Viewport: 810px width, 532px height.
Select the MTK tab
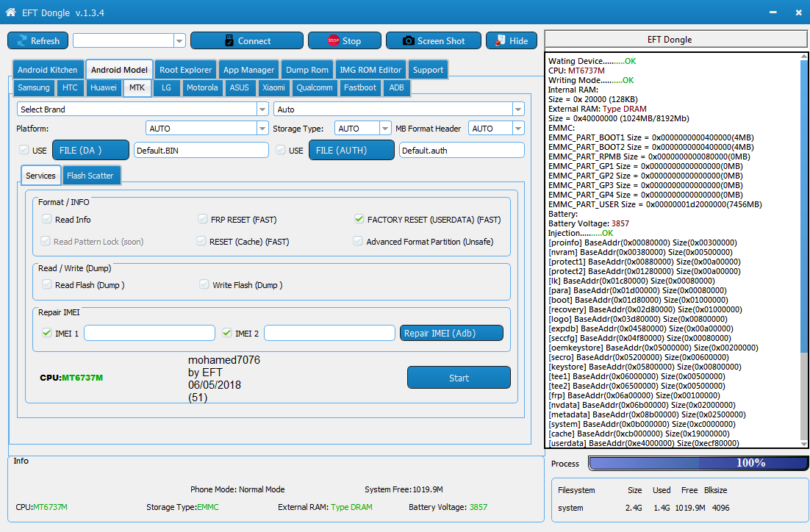coord(137,87)
